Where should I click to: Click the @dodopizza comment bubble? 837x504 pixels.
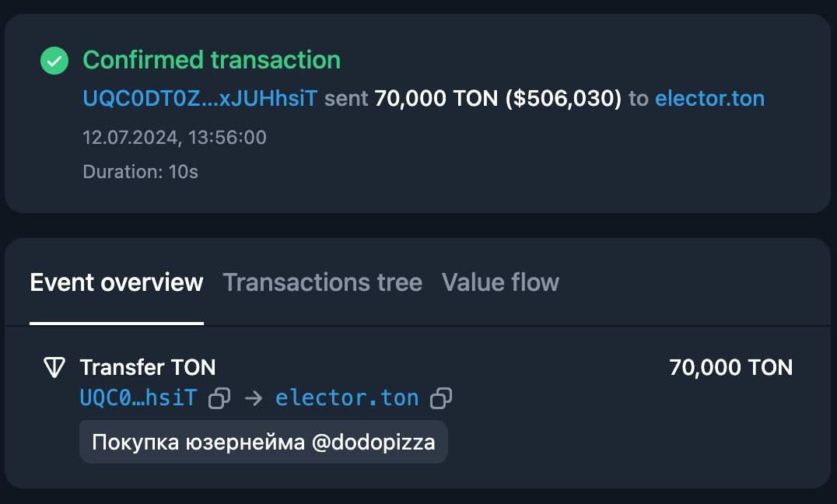click(x=264, y=442)
